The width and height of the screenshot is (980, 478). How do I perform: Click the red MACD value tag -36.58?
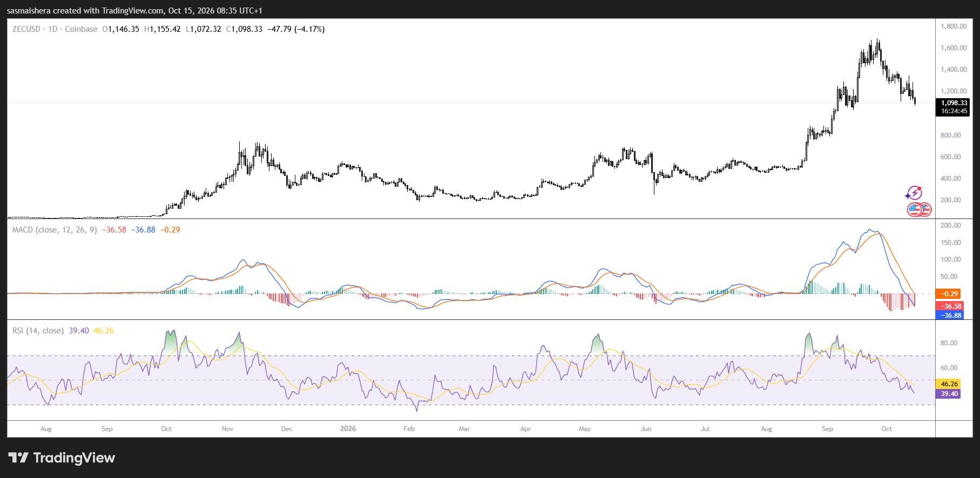pyautogui.click(x=950, y=306)
